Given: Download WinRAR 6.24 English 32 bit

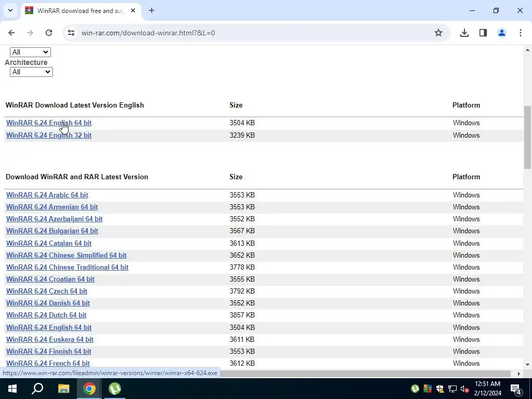Looking at the screenshot, I should click(x=49, y=136).
